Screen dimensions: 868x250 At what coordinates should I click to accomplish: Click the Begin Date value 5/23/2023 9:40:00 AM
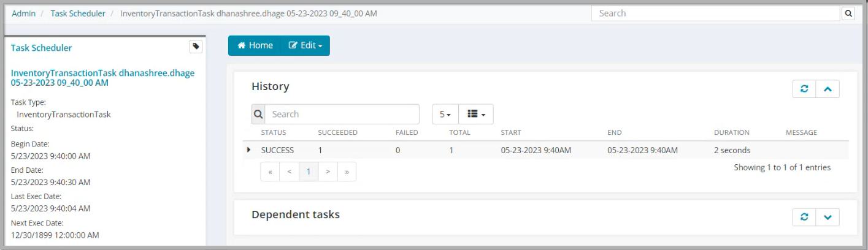tap(50, 156)
